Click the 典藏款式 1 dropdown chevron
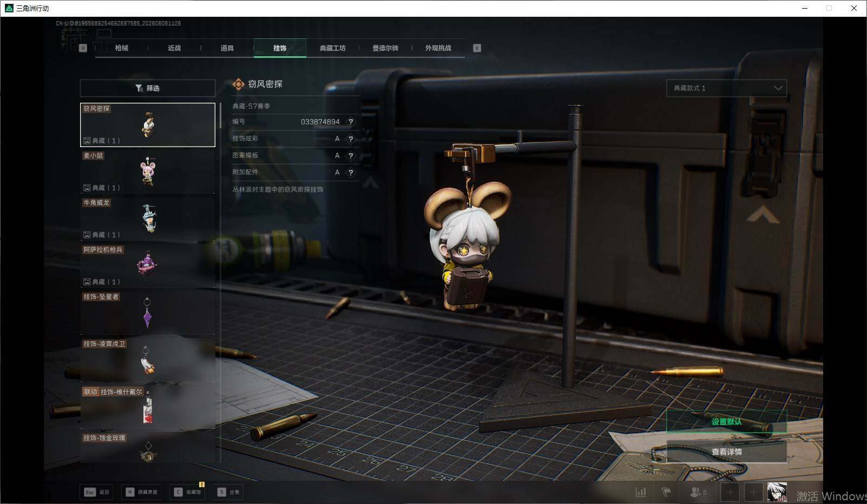Image resolution: width=867 pixels, height=504 pixels. [x=778, y=88]
